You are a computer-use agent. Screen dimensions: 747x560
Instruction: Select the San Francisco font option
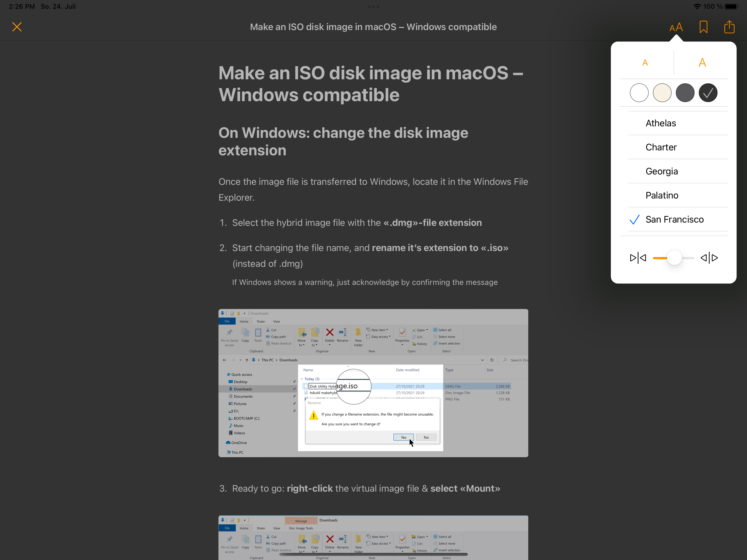click(674, 220)
